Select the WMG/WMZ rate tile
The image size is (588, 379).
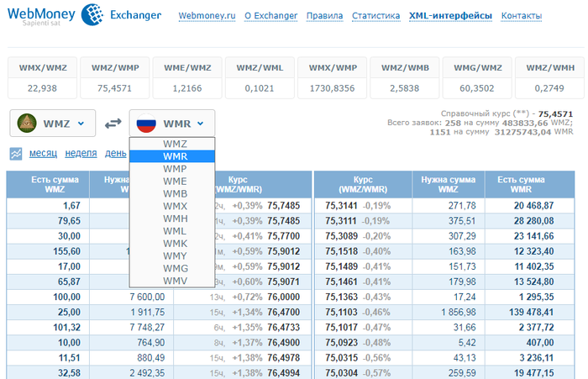coord(477,77)
